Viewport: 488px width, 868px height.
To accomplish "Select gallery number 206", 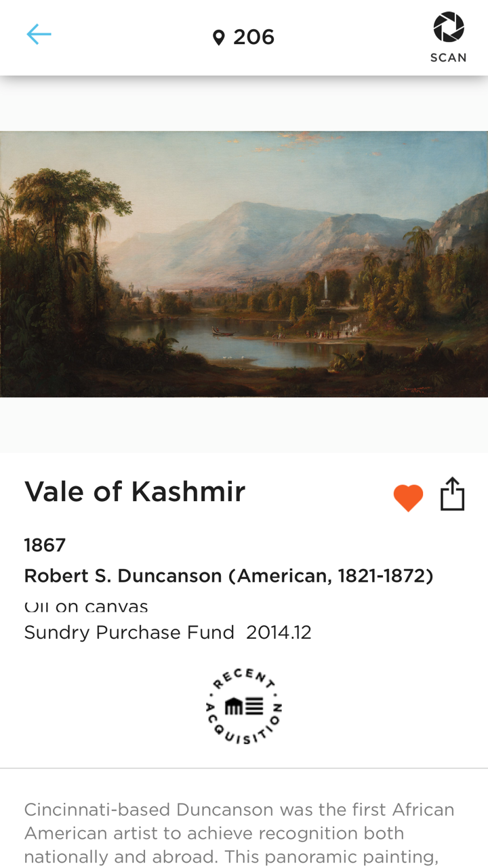I will pyautogui.click(x=253, y=37).
